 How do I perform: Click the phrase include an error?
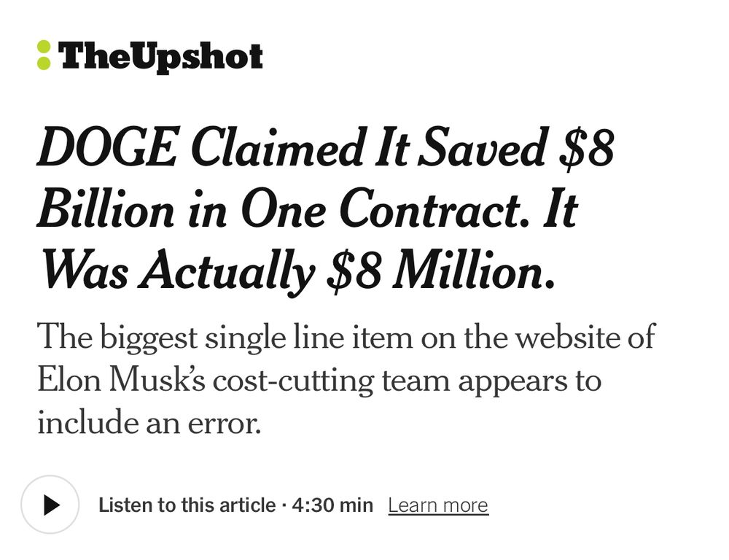(x=149, y=423)
